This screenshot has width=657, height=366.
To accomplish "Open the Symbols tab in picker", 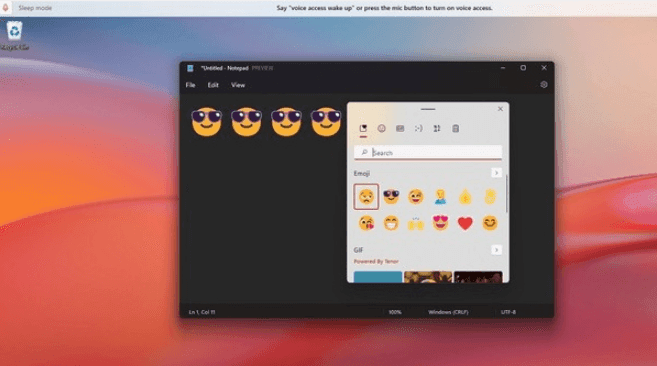I will 437,128.
